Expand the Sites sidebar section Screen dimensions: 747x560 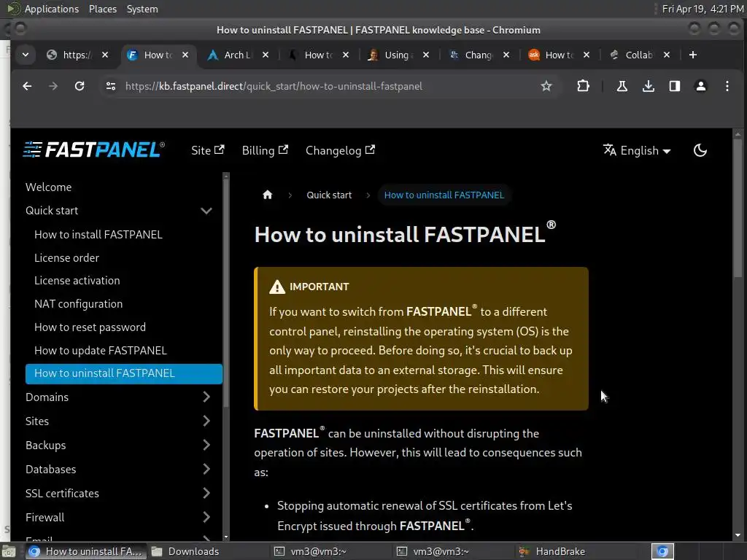pos(206,421)
